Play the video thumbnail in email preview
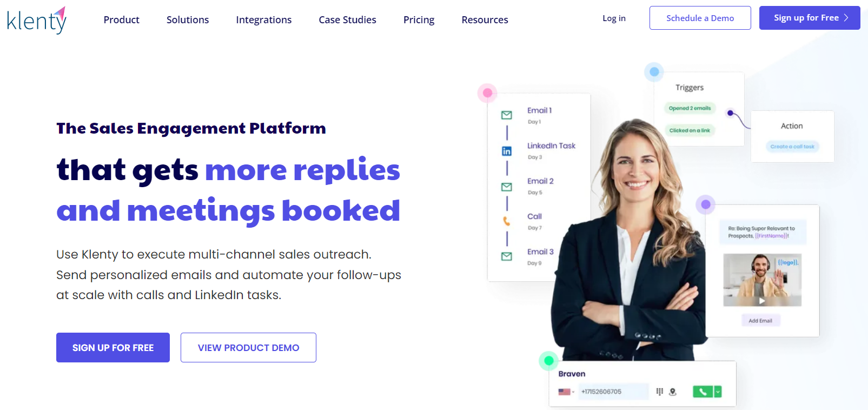The image size is (868, 410). (x=762, y=301)
